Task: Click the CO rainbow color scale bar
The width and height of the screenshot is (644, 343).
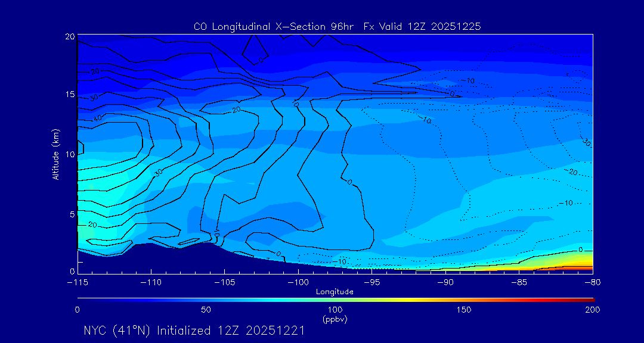Action: 336,300
